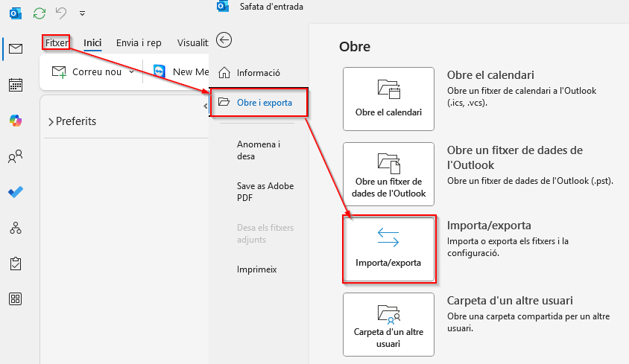Open More Apps grid icon
The height and width of the screenshot is (364, 629).
pos(15,299)
